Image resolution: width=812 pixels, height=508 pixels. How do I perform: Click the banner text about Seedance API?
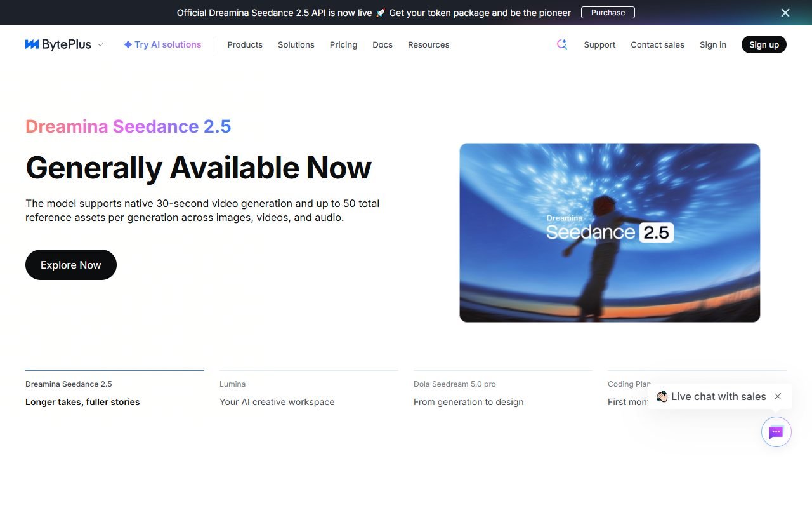374,13
